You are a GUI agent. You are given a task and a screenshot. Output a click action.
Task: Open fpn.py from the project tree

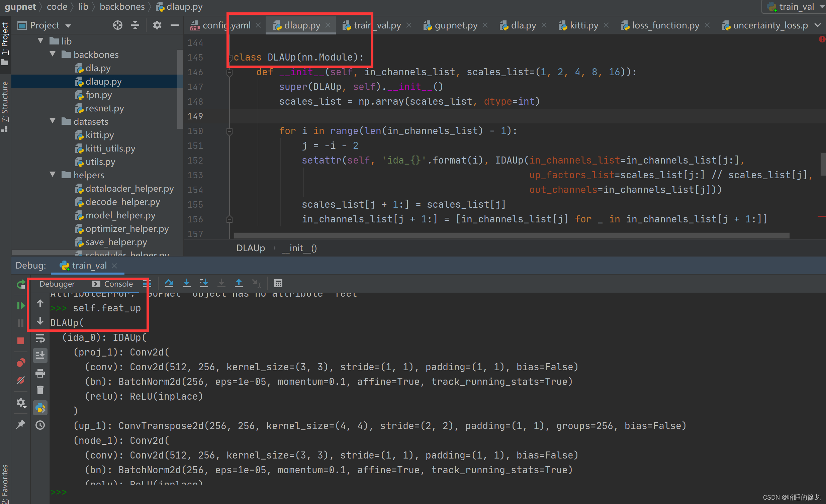[x=99, y=95]
